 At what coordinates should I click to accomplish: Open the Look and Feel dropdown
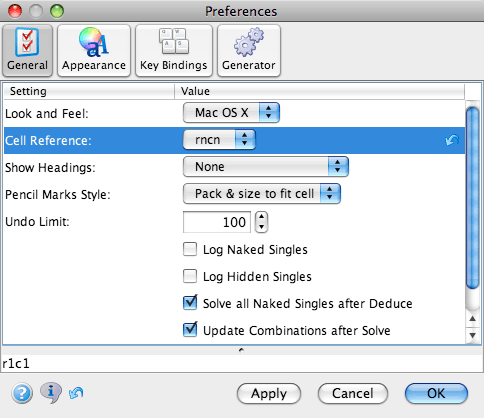(231, 113)
